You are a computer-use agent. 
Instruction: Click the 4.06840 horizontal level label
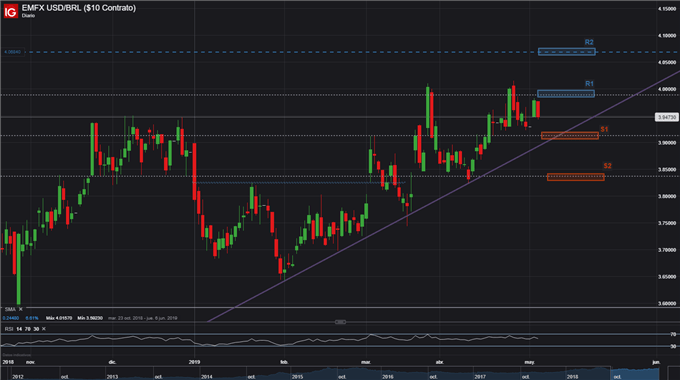click(12, 52)
